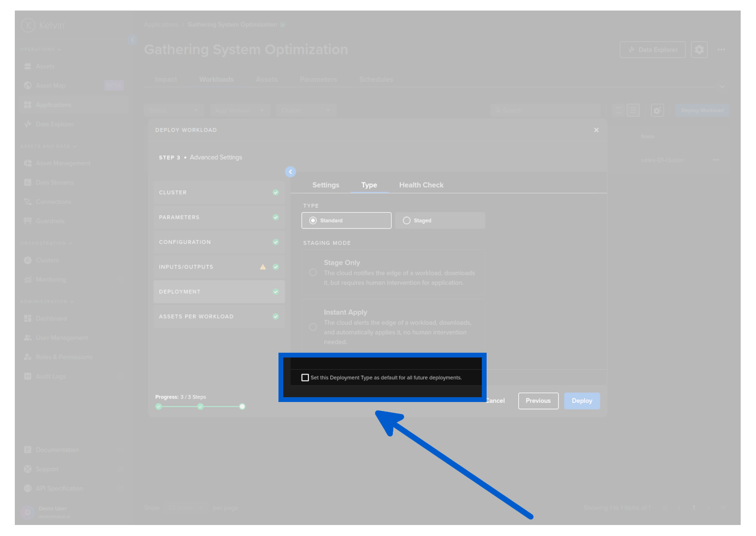Open the Documentation sidebar icon

pos(28,450)
